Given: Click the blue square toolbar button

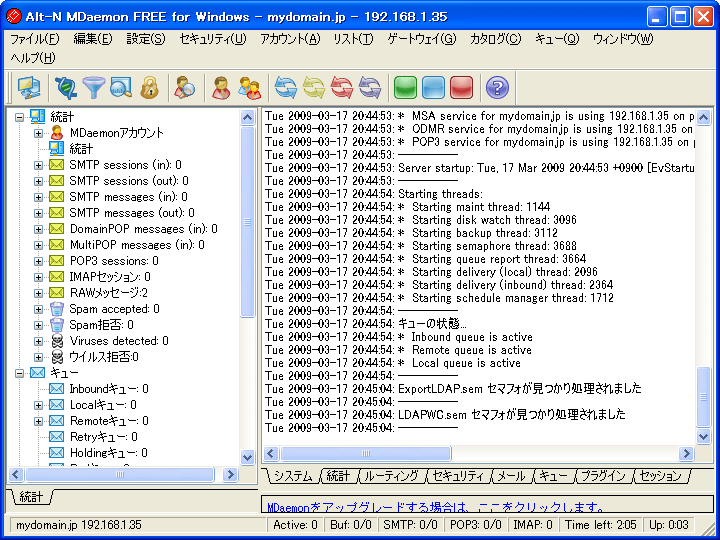Looking at the screenshot, I should (x=433, y=88).
